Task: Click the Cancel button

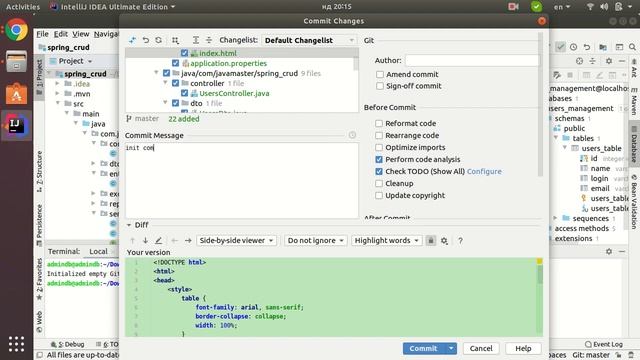Action: point(481,349)
